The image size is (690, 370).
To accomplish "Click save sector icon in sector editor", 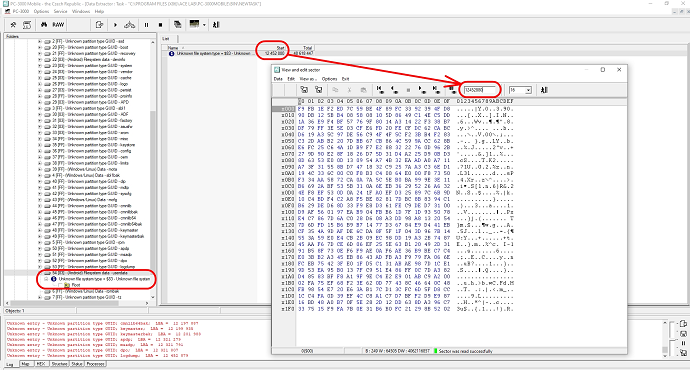I will pyautogui.click(x=319, y=90).
